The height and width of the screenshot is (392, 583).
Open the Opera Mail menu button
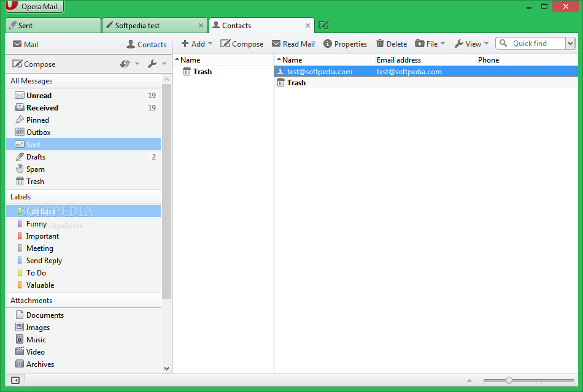point(34,6)
